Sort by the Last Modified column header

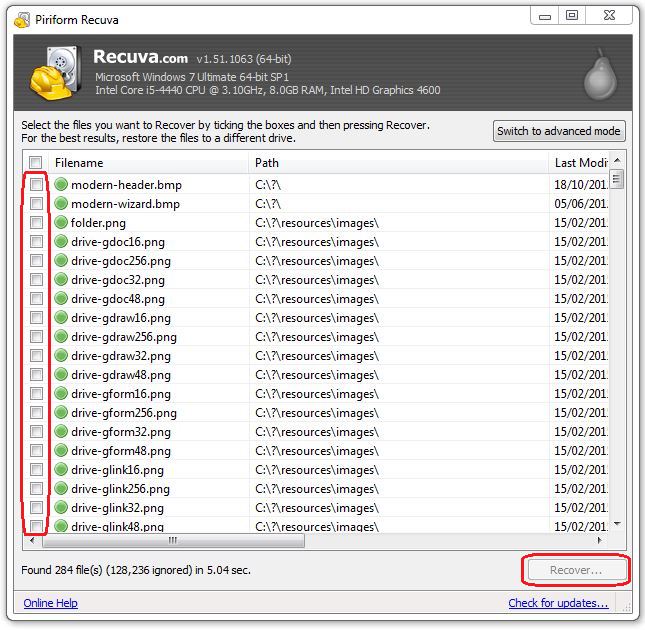point(579,163)
